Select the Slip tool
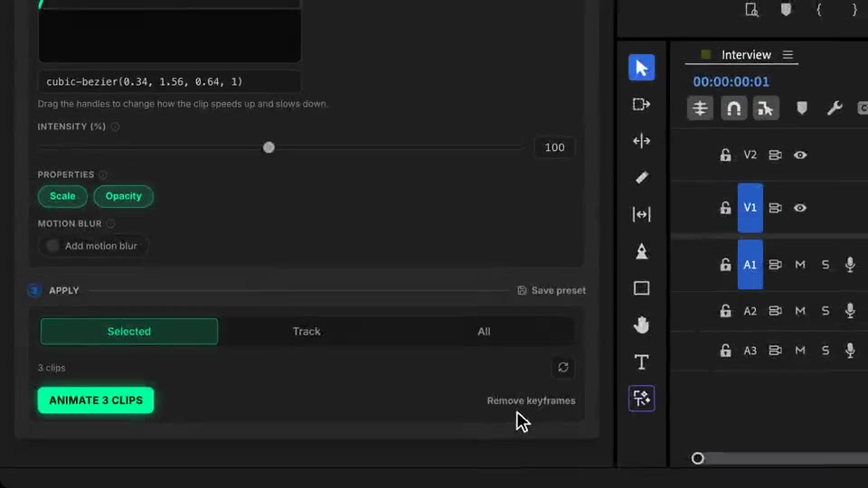The height and width of the screenshot is (488, 868). point(641,214)
